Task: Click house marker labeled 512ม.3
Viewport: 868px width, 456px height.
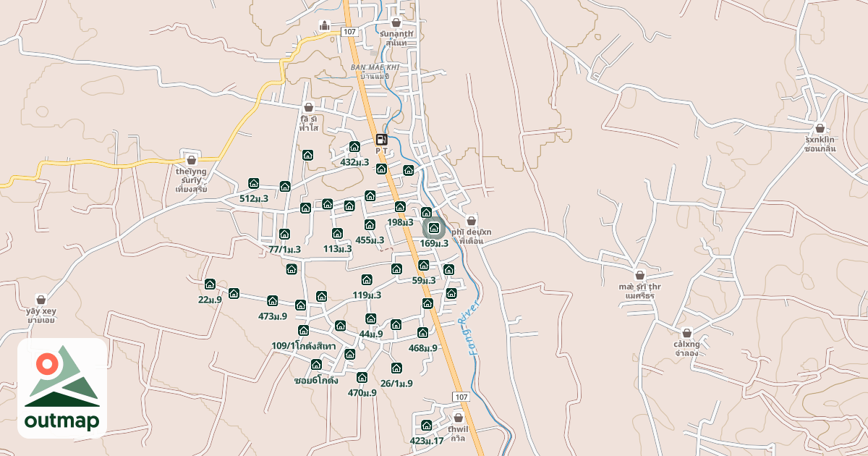Action: [x=254, y=183]
